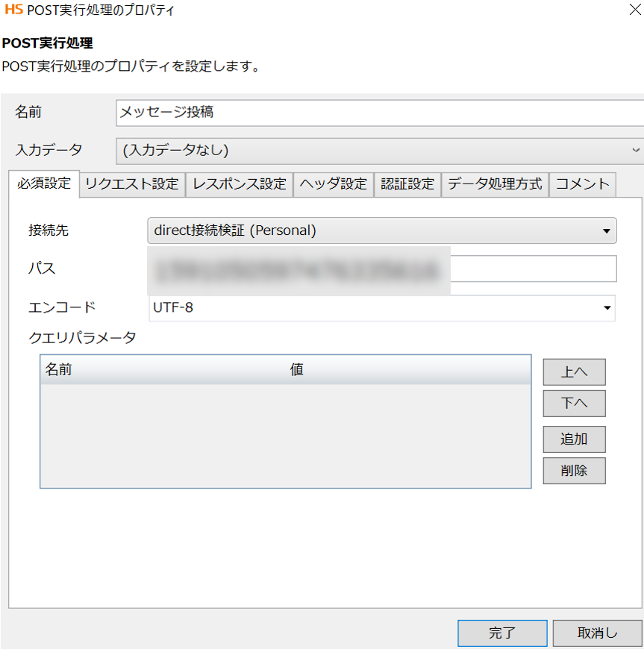
Task: Select the 必須設定 tab
Action: coord(44,184)
